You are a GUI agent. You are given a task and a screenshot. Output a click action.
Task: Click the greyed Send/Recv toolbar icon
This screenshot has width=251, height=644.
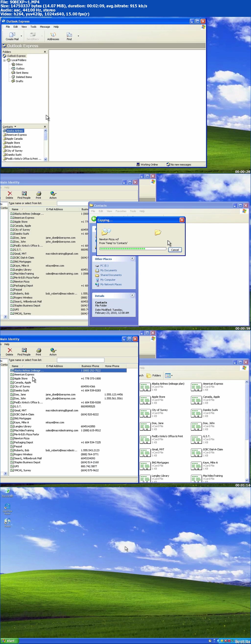33,36
